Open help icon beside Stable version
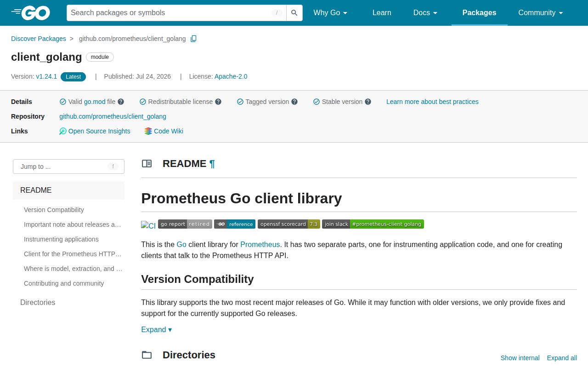 click(368, 102)
